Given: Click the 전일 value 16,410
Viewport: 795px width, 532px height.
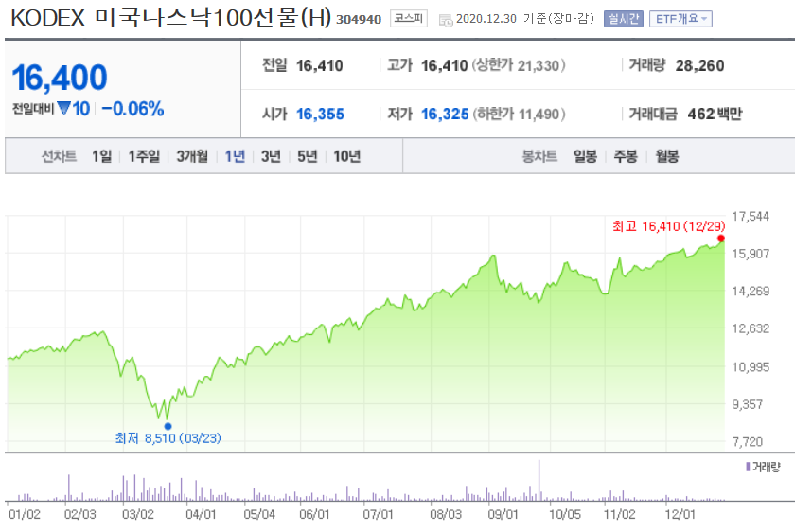Looking at the screenshot, I should click(x=320, y=66).
